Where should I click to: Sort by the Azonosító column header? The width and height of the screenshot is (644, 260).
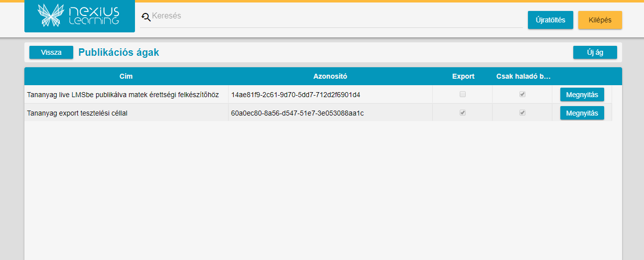330,76
